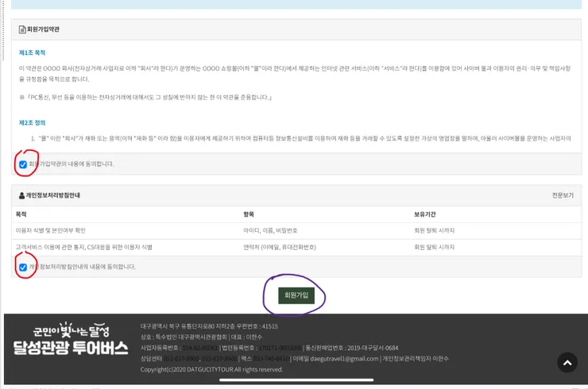
Task: Select the 제1조 목적 heading
Action: (x=32, y=53)
